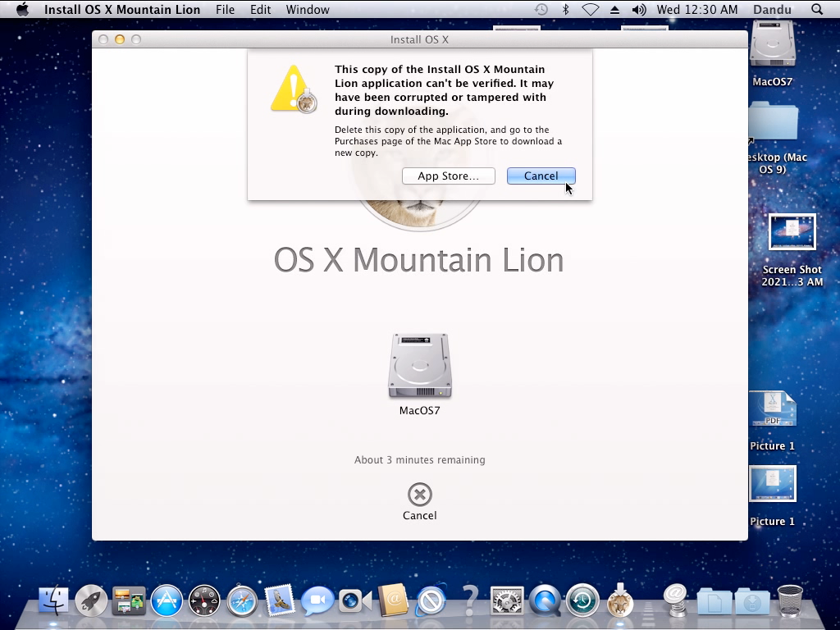Launch Launchpad rocket icon in Dock
The image size is (840, 630).
click(91, 600)
